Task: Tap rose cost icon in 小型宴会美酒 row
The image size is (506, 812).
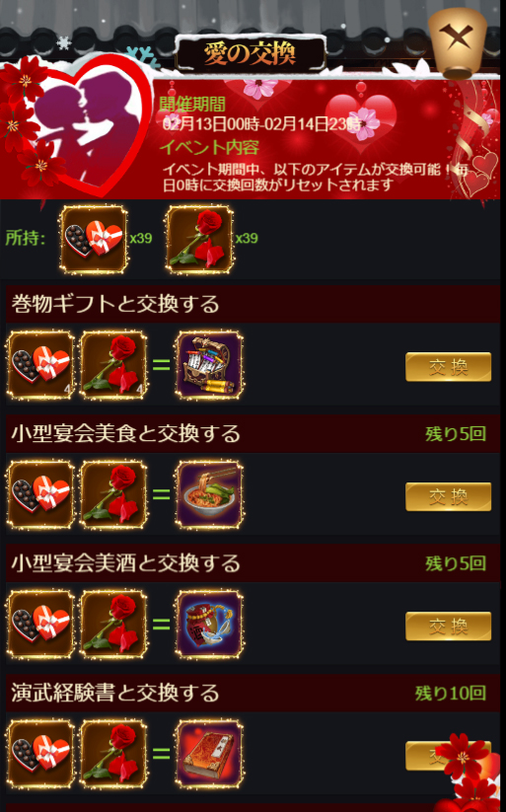Action: tap(113, 626)
